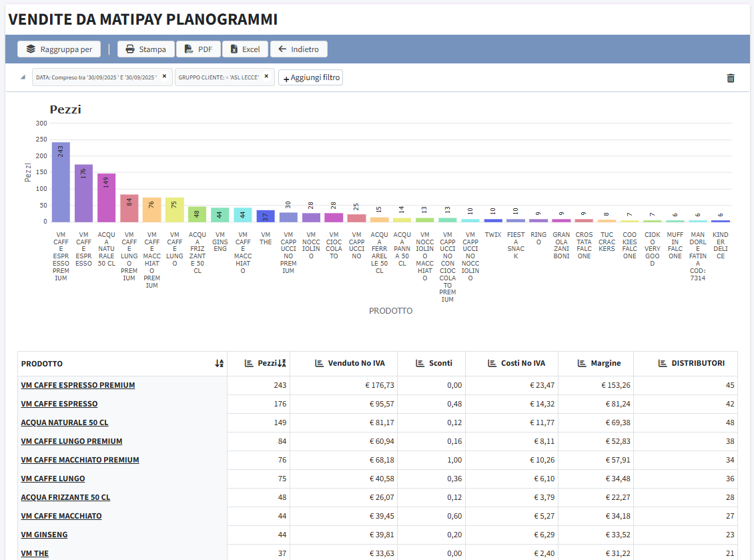Viewport: 754px width, 560px height.
Task: Click the 76 orange chart bar
Action: tap(152, 210)
